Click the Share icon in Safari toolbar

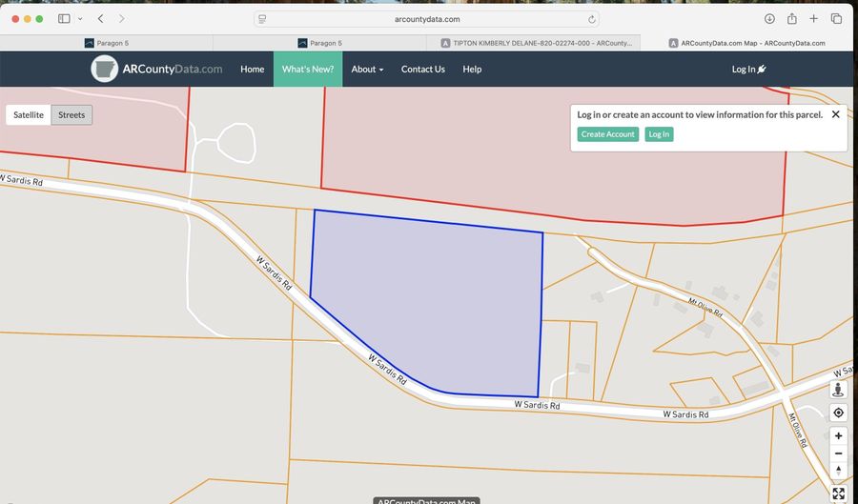pyautogui.click(x=792, y=19)
